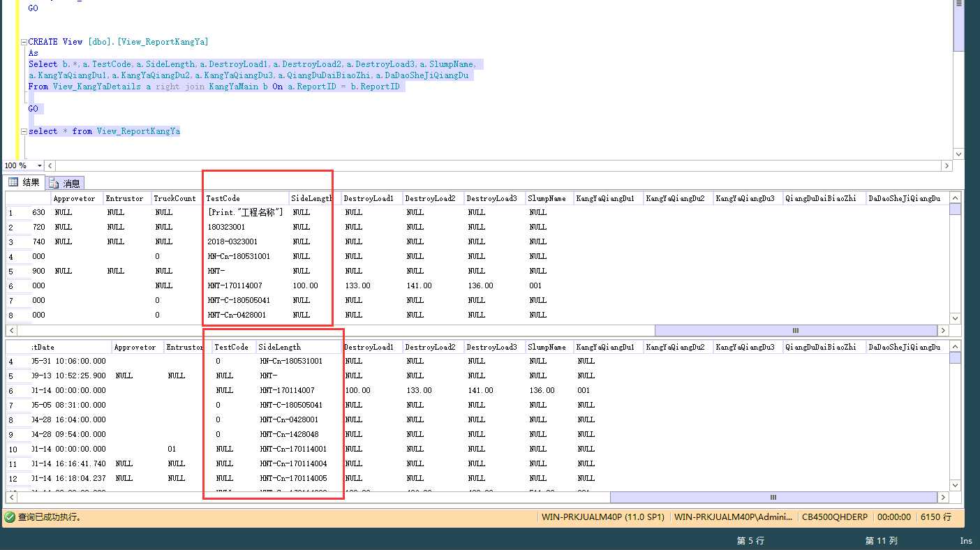Screen dimensions: 980x550
Task: Click the CB4500QHDERP database status entry
Action: [x=835, y=517]
